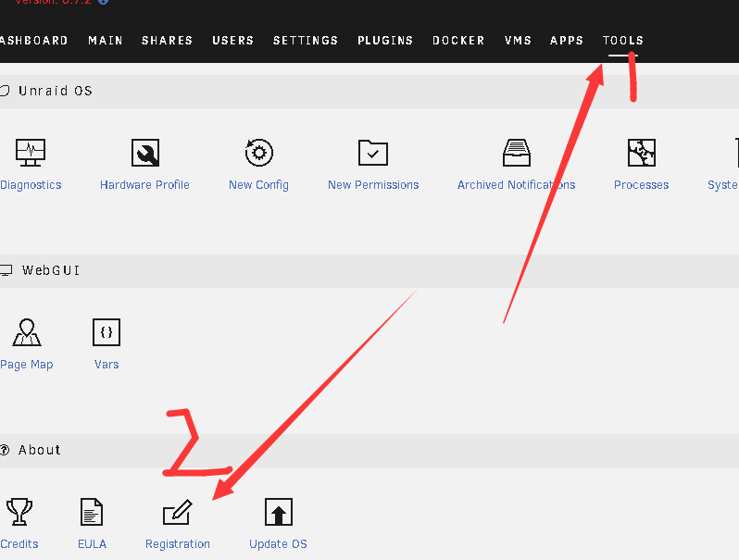
Task: Click the partially visible System link text
Action: tap(723, 185)
